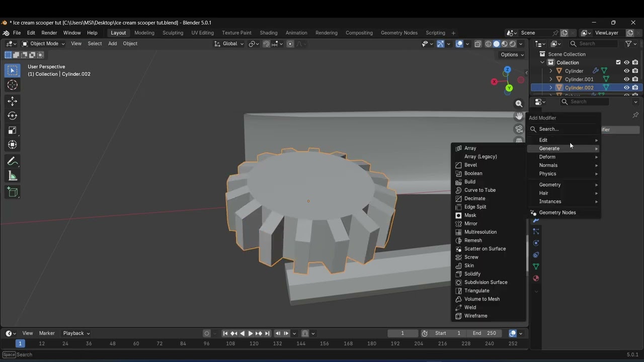The height and width of the screenshot is (362, 644).
Task: Click the viewport zoom magnifier icon
Action: [519, 104]
